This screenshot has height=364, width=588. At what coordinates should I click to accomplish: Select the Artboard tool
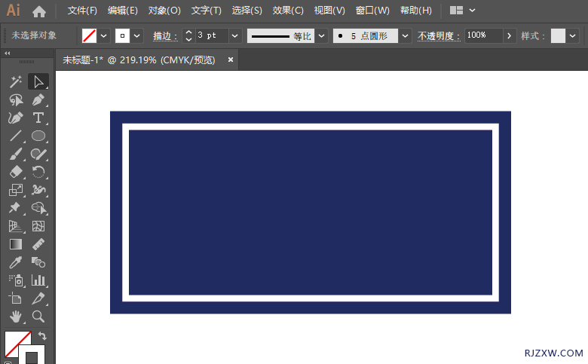tap(15, 298)
